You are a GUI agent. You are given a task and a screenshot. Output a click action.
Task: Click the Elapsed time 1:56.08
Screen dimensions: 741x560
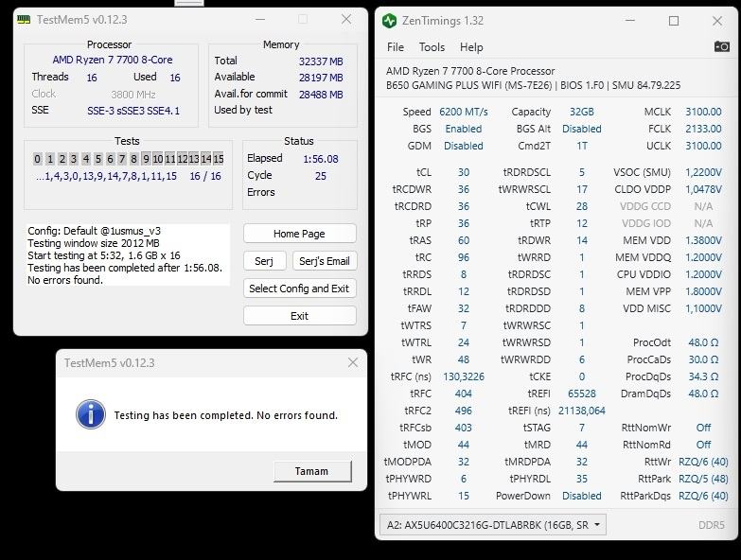pos(321,159)
